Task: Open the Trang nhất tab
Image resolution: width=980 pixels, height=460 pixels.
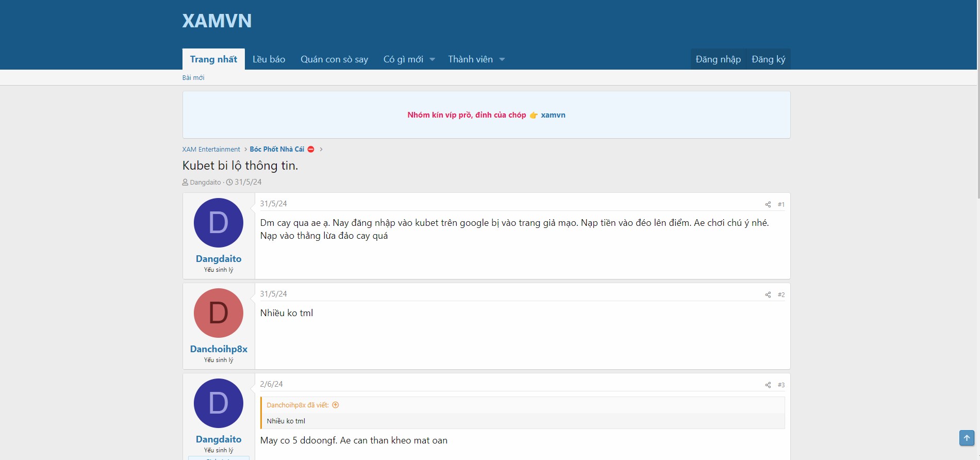Action: 213,59
